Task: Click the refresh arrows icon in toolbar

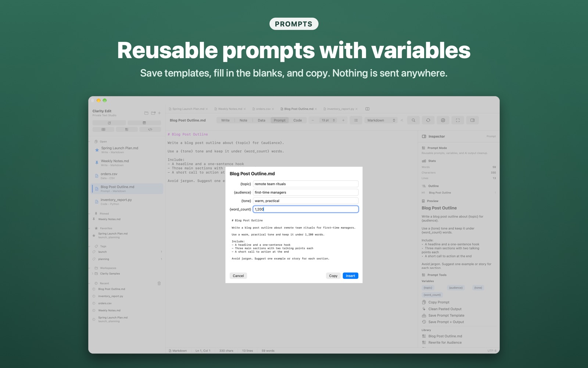Action: 428,120
